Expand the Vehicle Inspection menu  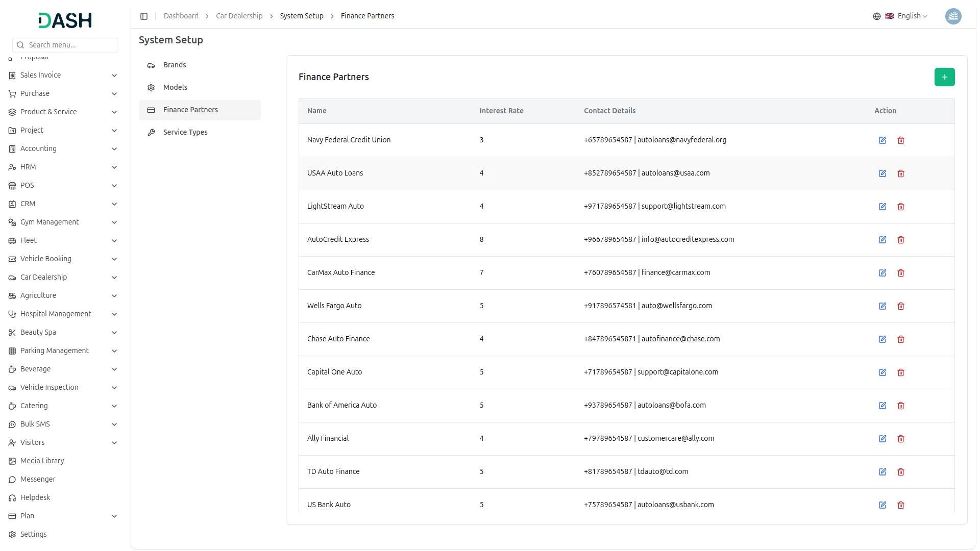pyautogui.click(x=63, y=387)
